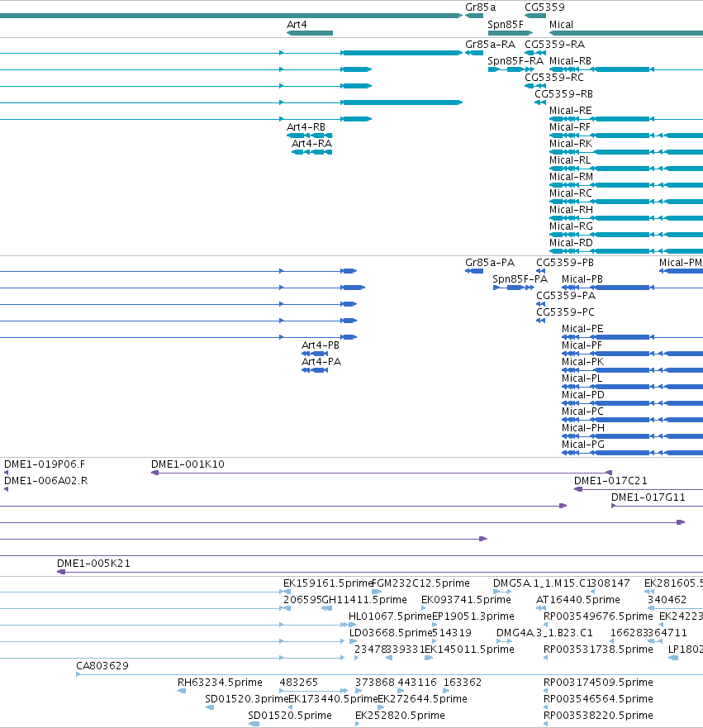Open the Art4 gene track label
The height and width of the screenshot is (728, 703).
click(x=297, y=25)
